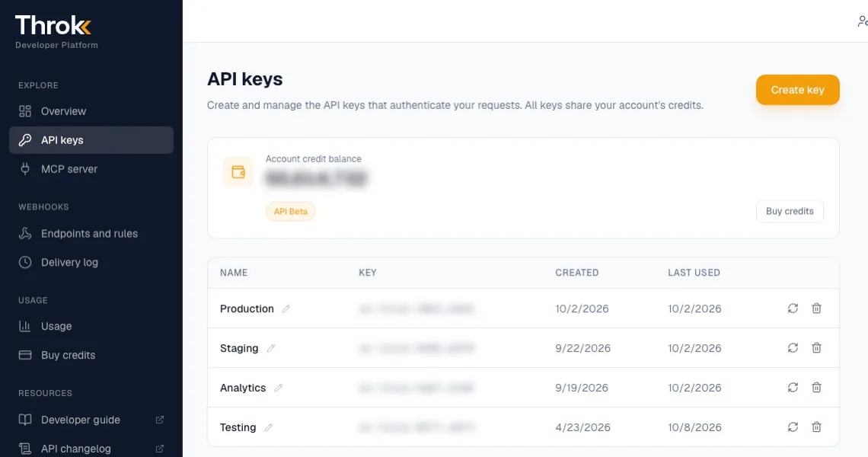Screen dimensions: 868x457
Task: Select the Staging key name
Action: (239, 348)
